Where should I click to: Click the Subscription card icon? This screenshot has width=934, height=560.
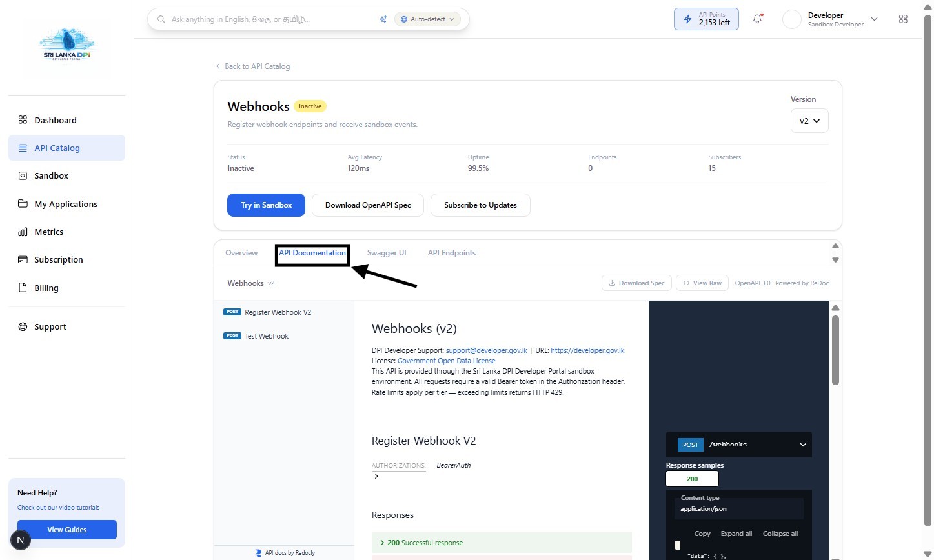(23, 259)
